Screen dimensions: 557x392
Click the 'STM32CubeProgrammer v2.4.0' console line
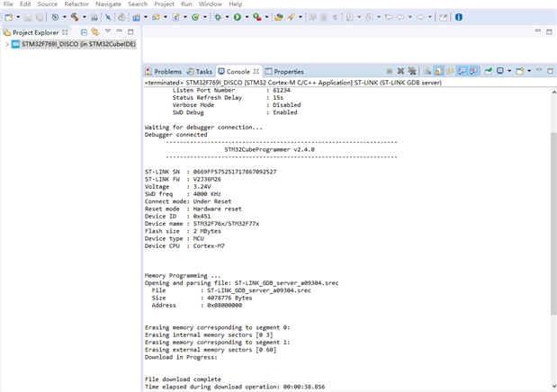click(x=269, y=149)
